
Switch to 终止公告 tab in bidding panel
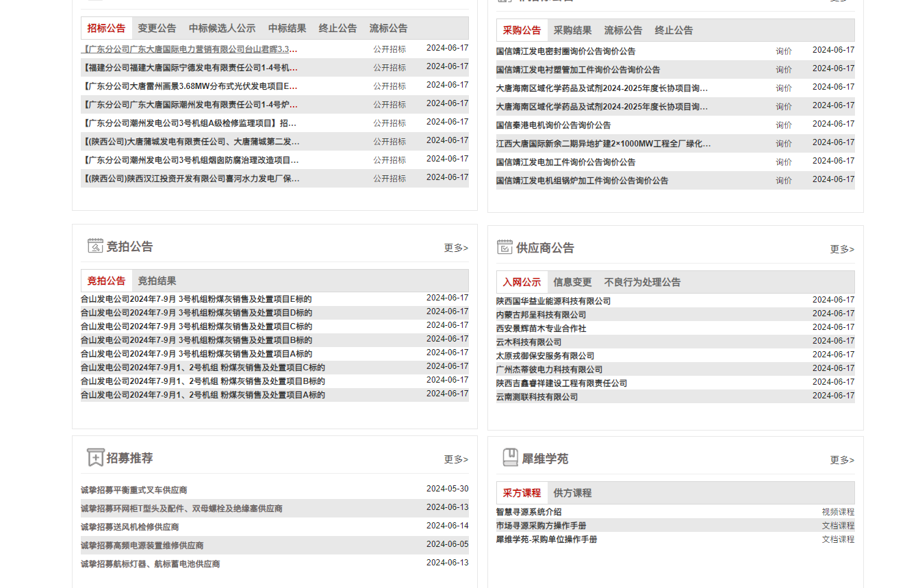(x=337, y=28)
